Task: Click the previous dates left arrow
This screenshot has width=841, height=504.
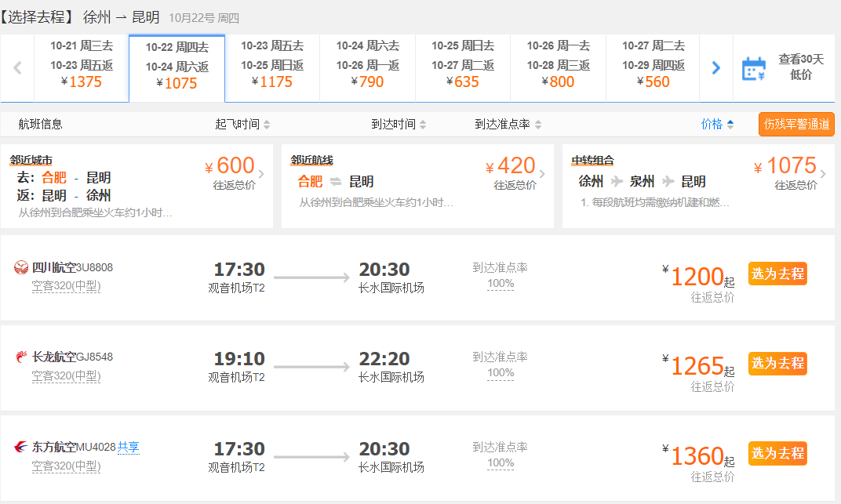Action: point(17,68)
